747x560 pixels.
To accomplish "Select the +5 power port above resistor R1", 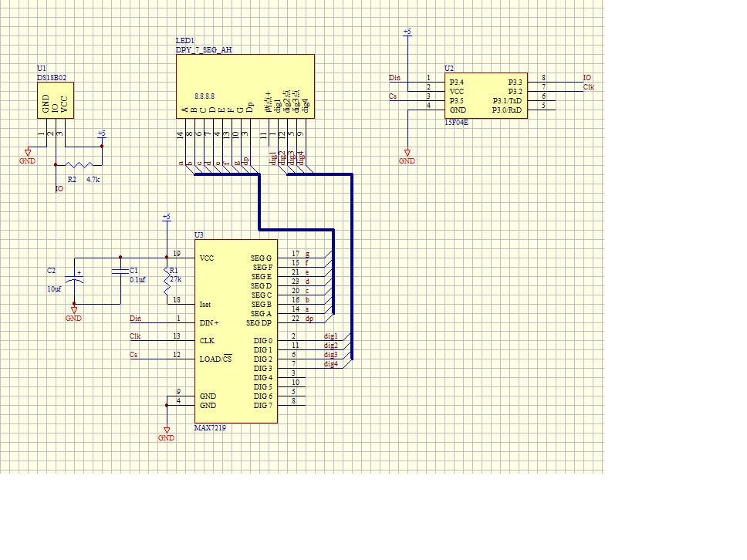I will (x=166, y=218).
